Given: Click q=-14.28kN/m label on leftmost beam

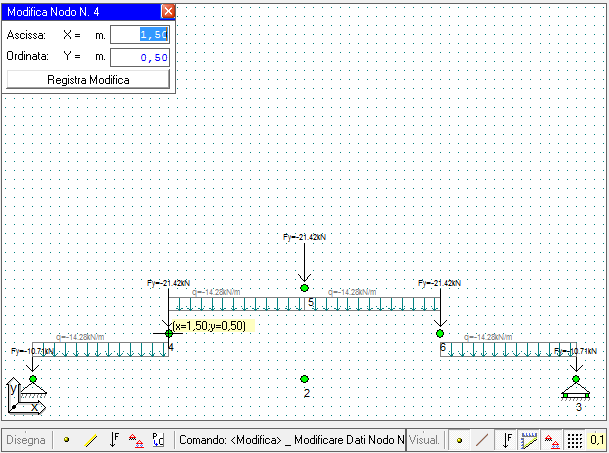Looking at the screenshot, I should [x=80, y=337].
